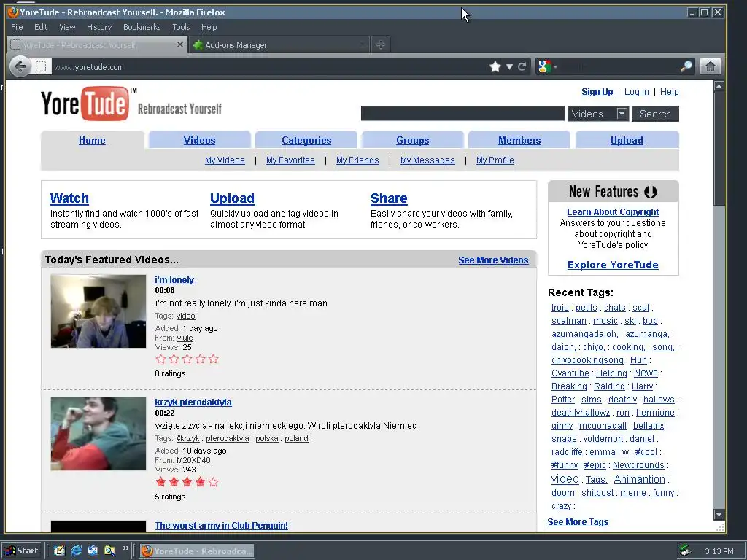Screen dimensions: 747x560
Task: Go to the Upload site tab
Action: click(627, 140)
